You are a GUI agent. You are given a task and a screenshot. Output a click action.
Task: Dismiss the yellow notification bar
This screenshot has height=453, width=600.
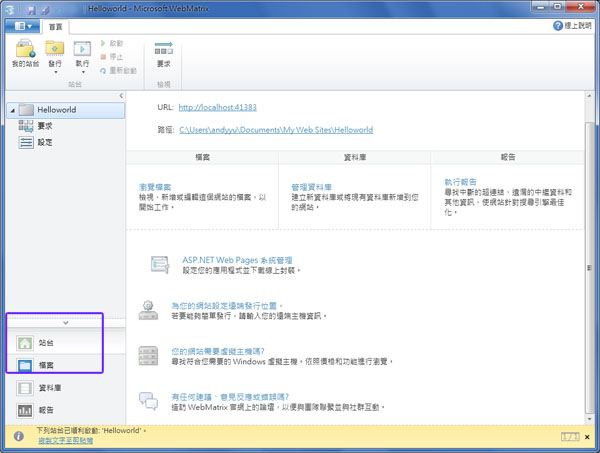(587, 437)
